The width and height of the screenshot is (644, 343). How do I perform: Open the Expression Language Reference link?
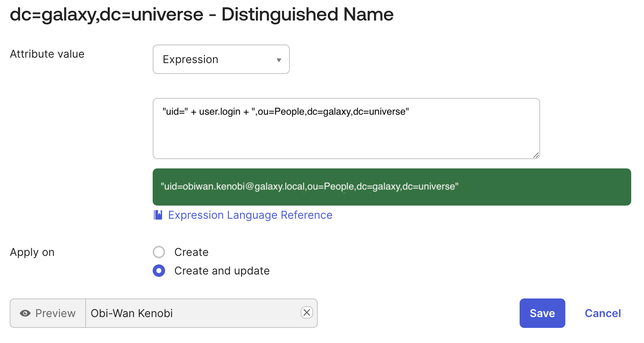tap(250, 215)
